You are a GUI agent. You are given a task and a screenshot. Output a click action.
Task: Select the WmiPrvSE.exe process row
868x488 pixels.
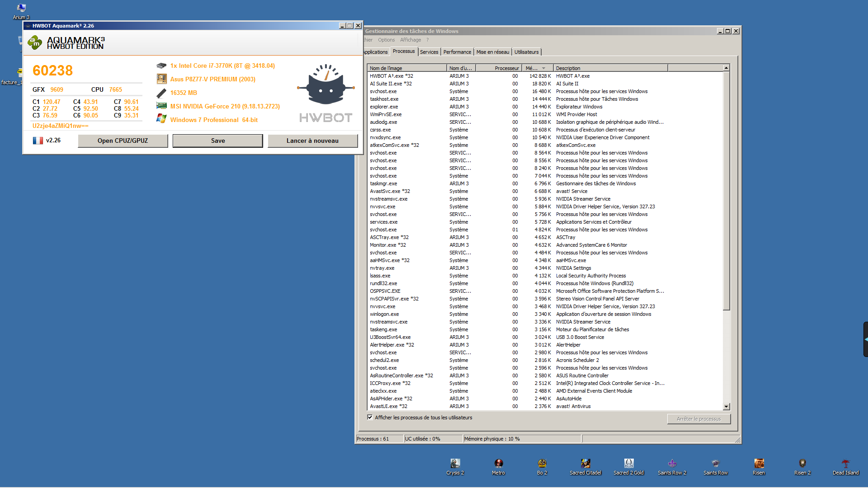tap(545, 114)
